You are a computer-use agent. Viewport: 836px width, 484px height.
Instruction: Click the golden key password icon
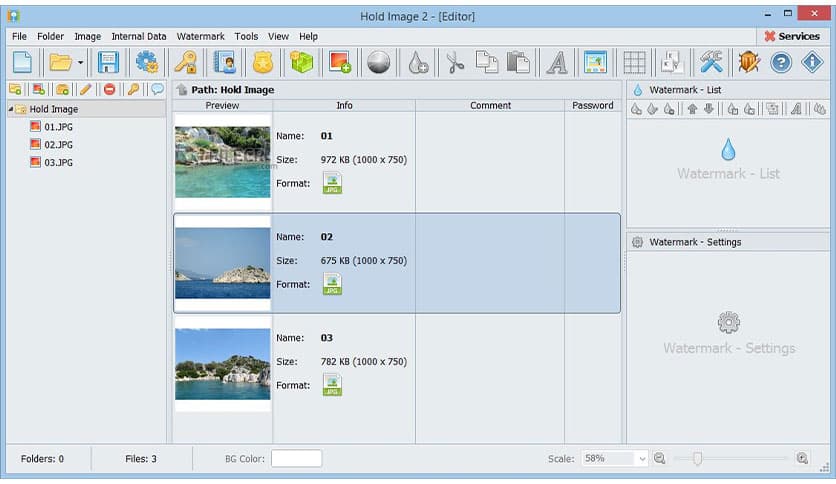tap(185, 62)
